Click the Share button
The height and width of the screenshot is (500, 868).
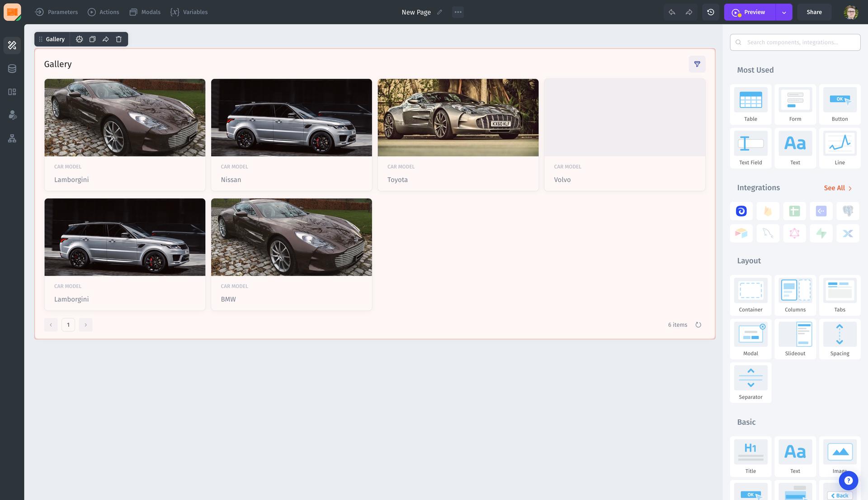814,12
